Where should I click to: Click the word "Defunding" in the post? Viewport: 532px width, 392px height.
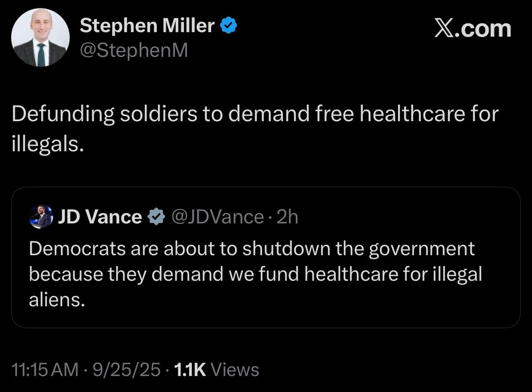tap(55, 114)
